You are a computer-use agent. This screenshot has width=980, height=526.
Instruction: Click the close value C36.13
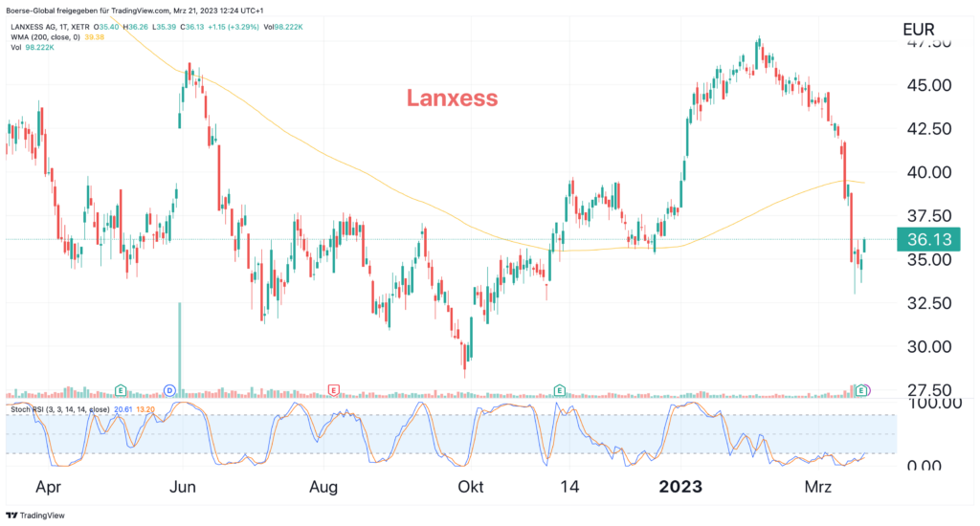pos(191,27)
